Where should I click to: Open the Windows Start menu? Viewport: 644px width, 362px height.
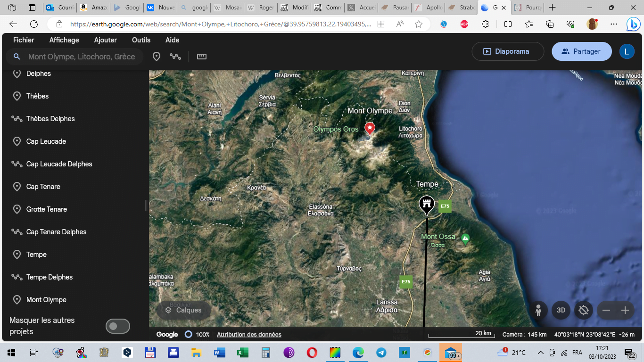[x=11, y=352]
